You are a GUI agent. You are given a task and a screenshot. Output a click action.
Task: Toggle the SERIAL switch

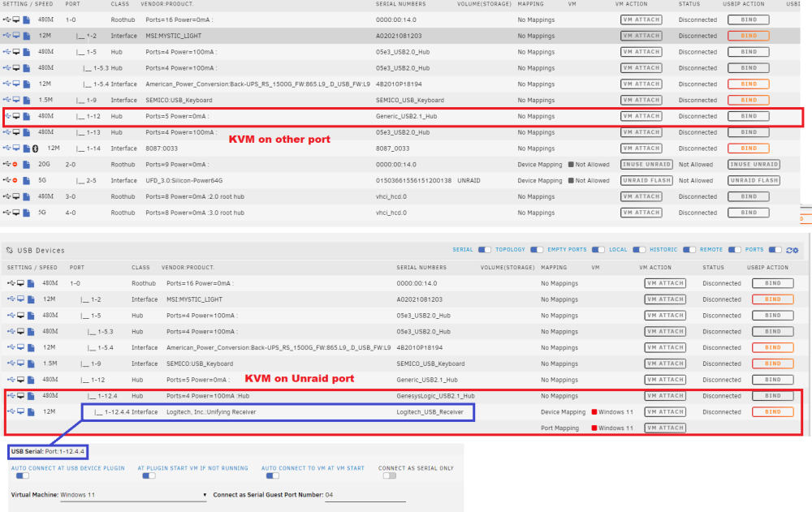pos(484,250)
